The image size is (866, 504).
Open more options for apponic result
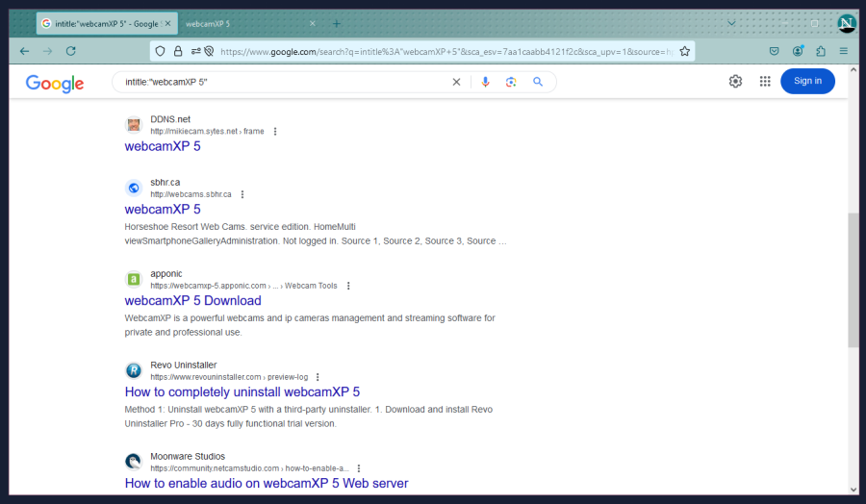(x=348, y=286)
